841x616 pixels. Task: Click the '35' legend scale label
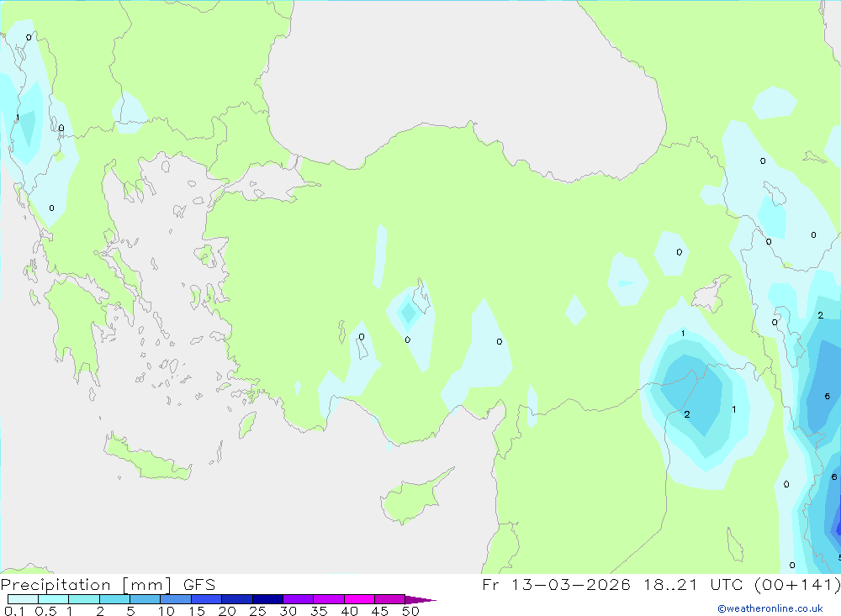coord(319,611)
